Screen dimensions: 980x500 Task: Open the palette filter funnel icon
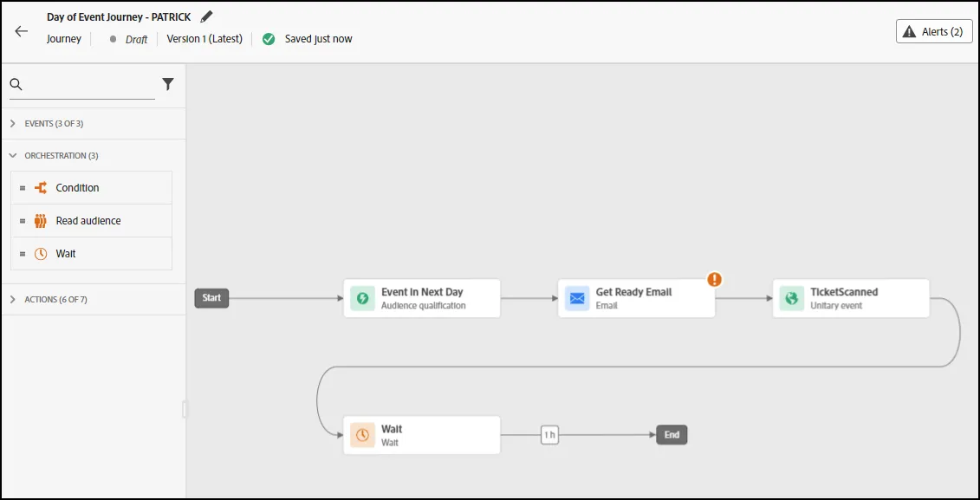click(167, 84)
